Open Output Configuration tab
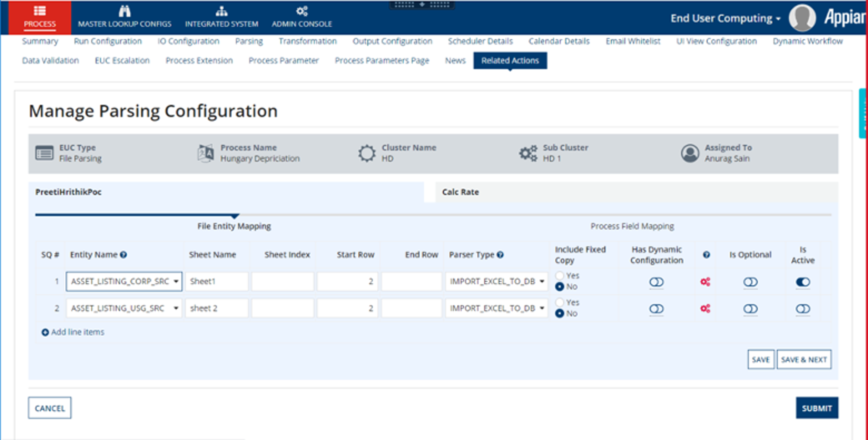868x440 pixels. click(x=392, y=41)
